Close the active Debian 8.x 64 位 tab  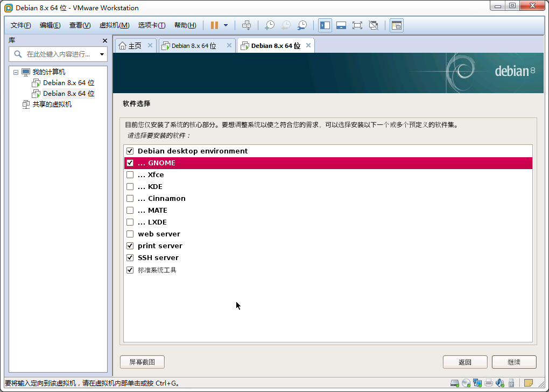tap(308, 46)
